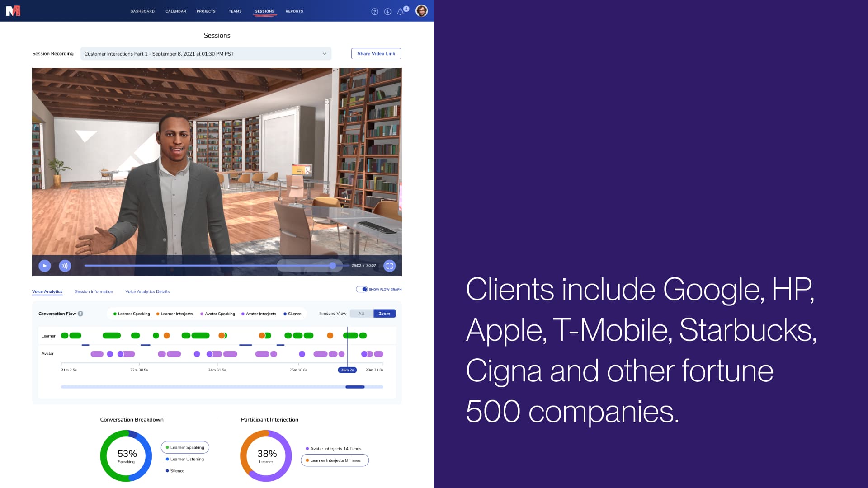Click Conversation Flow help icon
The width and height of the screenshot is (868, 488).
pos(80,314)
